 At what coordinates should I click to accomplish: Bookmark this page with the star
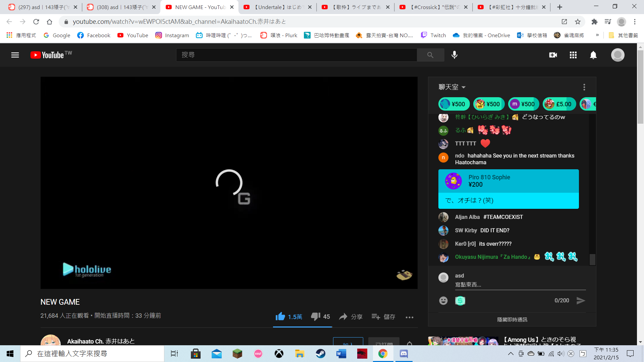(x=578, y=22)
